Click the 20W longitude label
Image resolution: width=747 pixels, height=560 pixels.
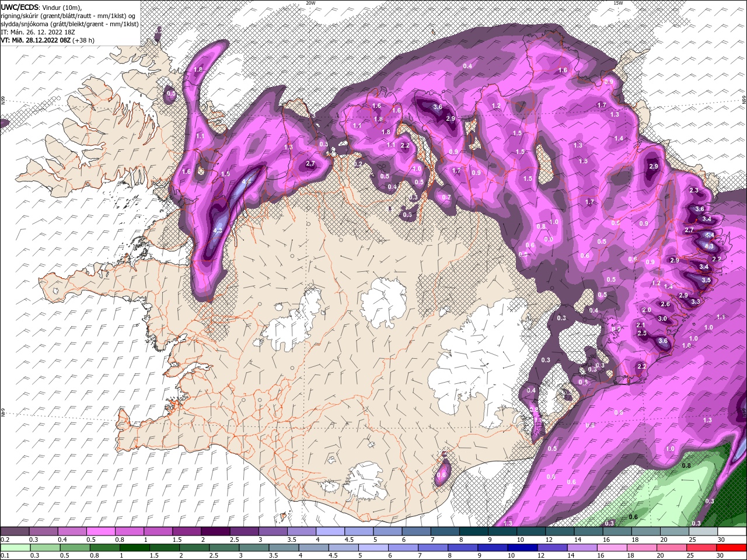pyautogui.click(x=310, y=3)
